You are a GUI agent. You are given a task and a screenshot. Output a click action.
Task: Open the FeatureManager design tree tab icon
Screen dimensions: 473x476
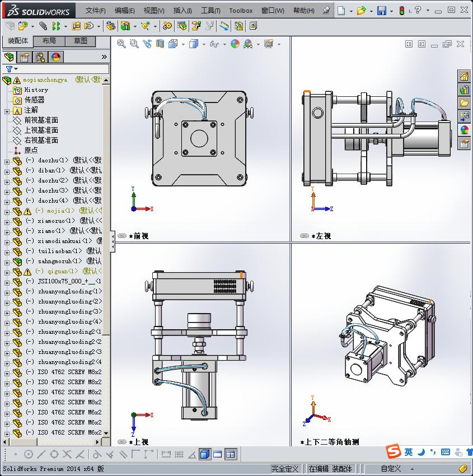[x=9, y=57]
